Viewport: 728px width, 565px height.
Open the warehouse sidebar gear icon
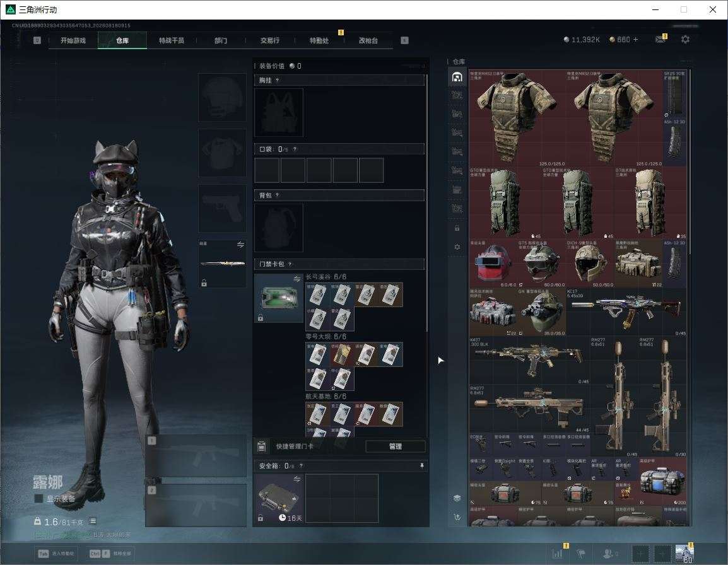click(457, 247)
